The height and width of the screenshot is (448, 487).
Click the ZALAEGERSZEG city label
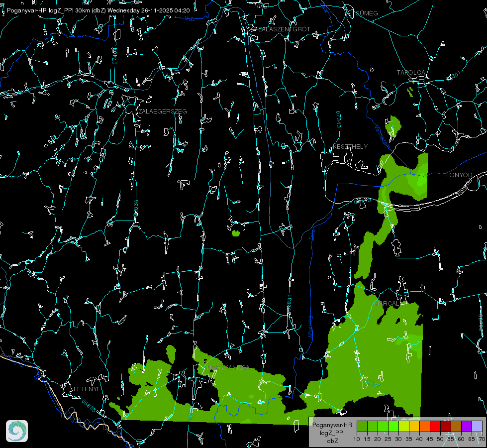163,112
